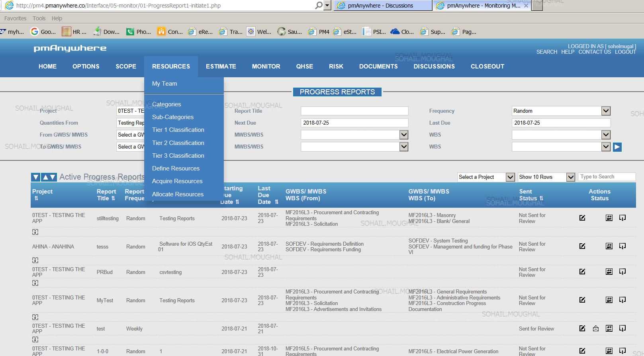The height and width of the screenshot is (356, 644).
Task: Open the Show 10 Rows dropdown
Action: [570, 177]
